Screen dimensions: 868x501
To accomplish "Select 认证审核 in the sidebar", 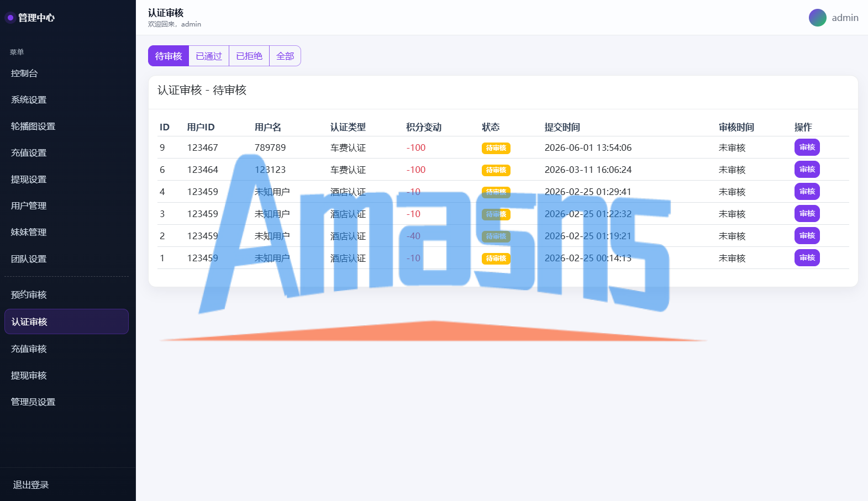I will [66, 321].
